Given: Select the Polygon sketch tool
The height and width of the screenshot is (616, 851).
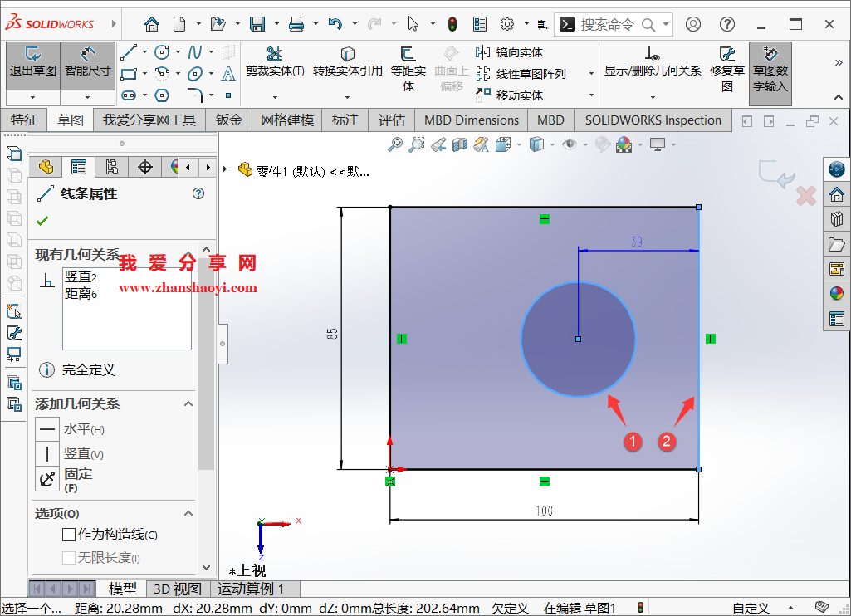Looking at the screenshot, I should [x=162, y=95].
